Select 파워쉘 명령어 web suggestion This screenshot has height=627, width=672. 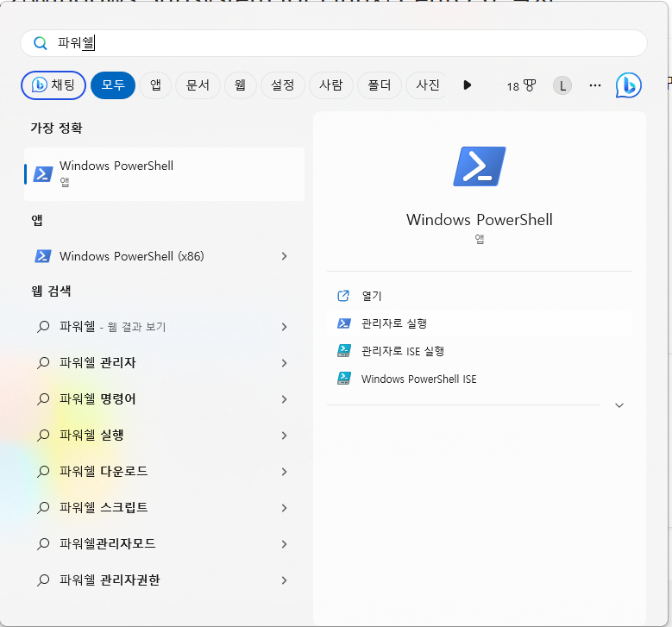point(165,399)
